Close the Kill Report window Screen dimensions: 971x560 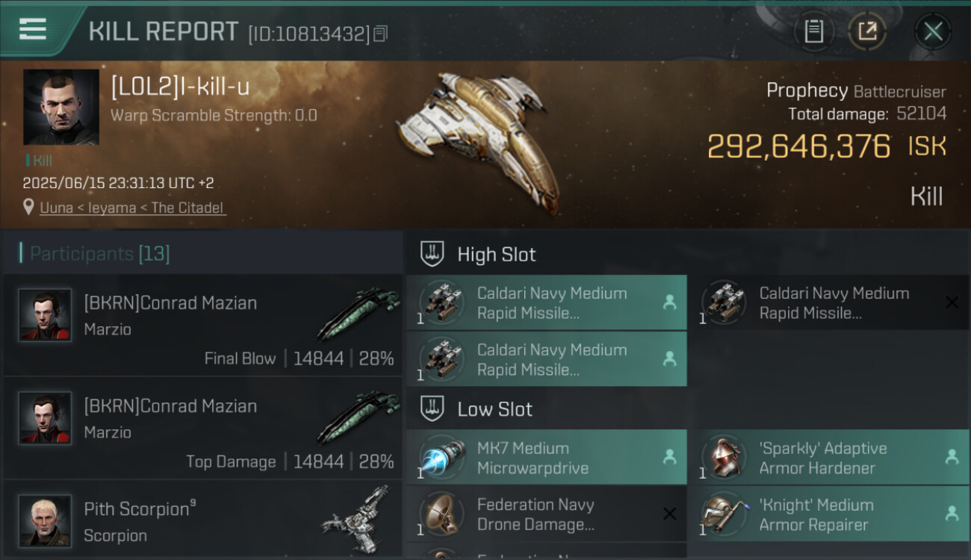[933, 31]
